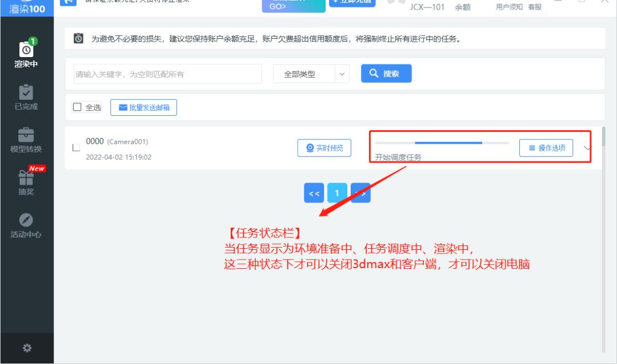This screenshot has height=364, width=617.
Task: Open settings via the gear icon
Action: click(x=27, y=347)
